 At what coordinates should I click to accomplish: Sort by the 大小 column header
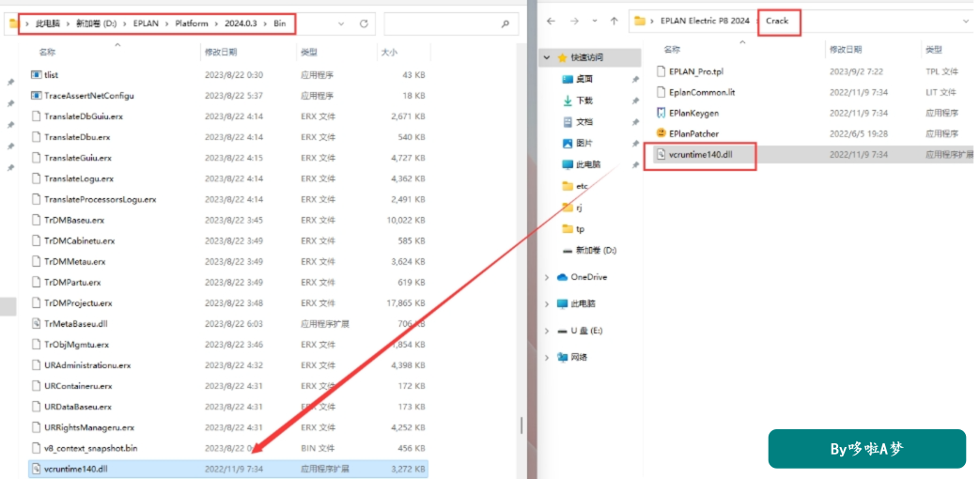pos(389,53)
